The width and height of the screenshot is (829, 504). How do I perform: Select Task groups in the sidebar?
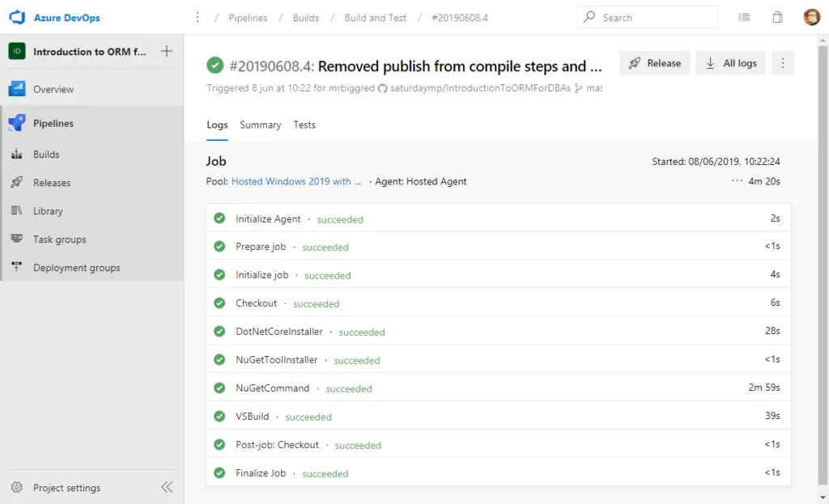[x=60, y=239]
